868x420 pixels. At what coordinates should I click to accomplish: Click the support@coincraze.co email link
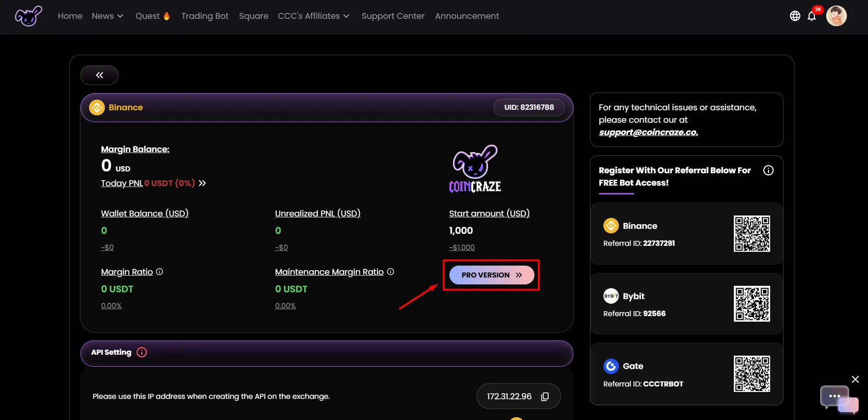click(x=648, y=132)
